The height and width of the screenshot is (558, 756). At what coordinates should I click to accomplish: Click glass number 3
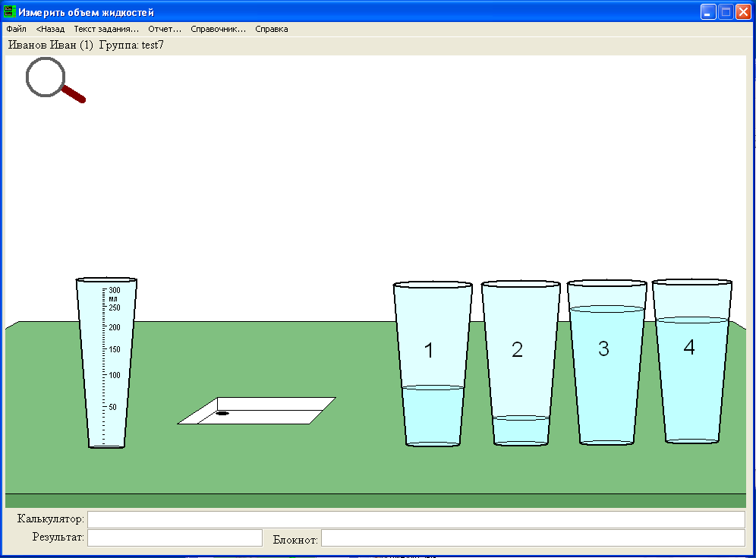[x=606, y=361]
